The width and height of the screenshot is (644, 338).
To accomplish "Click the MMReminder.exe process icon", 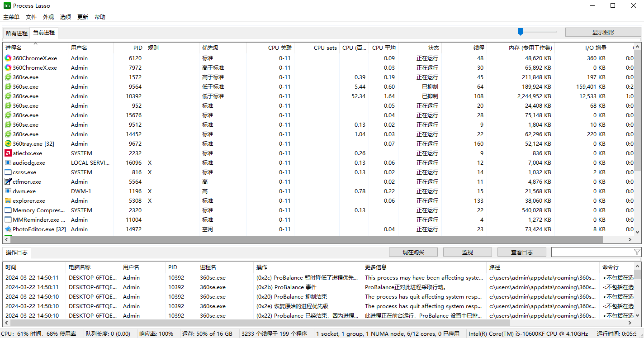I will [8, 219].
